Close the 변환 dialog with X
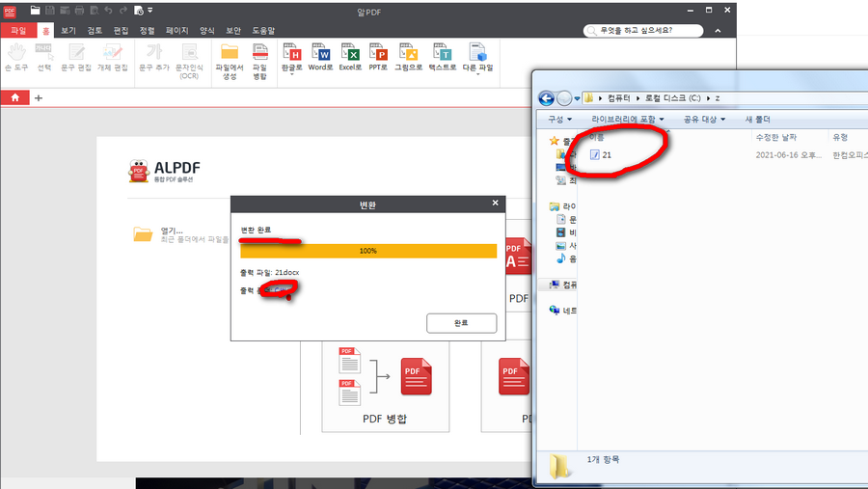 tap(496, 203)
